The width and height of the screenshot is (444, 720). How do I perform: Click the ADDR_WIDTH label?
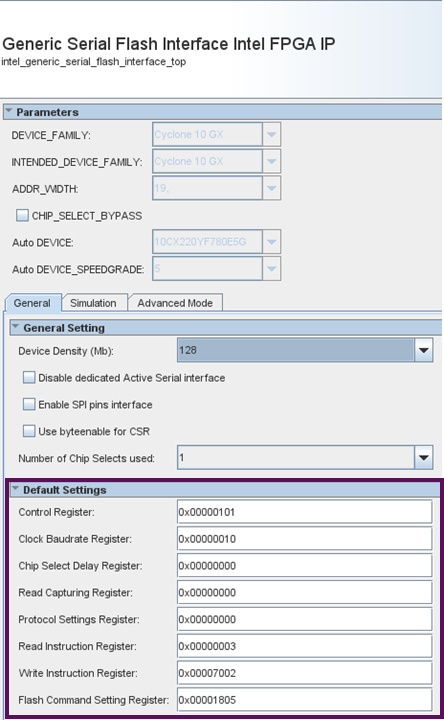point(45,189)
